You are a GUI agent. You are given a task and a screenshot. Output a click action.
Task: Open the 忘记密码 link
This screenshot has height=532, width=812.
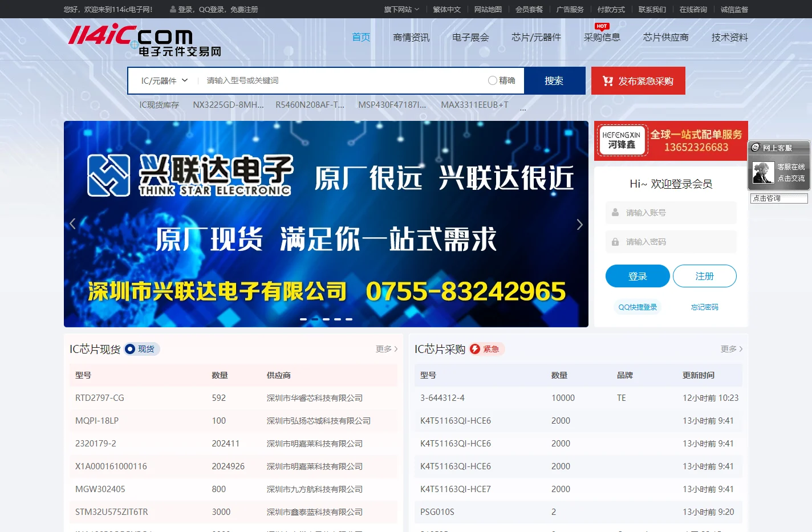pos(705,307)
